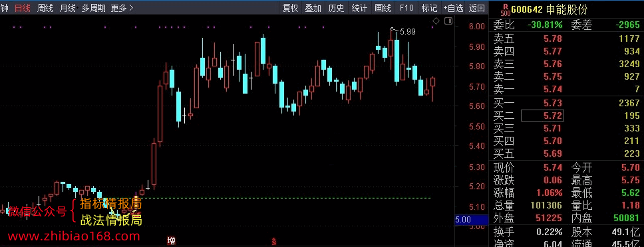Screen dimensions: 644x247
Task: Switch to 日线 daily chart tab
Action: [22, 8]
